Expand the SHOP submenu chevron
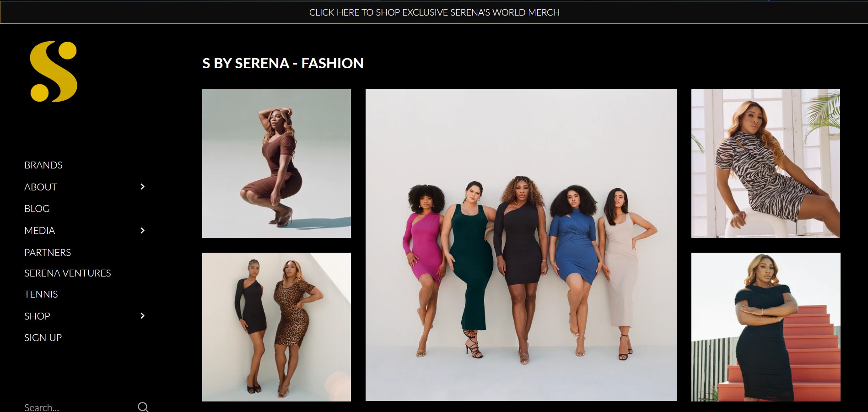Viewport: 868px width, 412px height. 142,316
